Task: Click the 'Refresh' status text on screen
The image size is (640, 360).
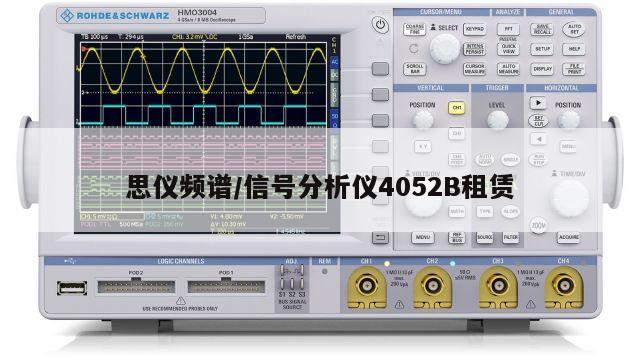Action: 296,37
